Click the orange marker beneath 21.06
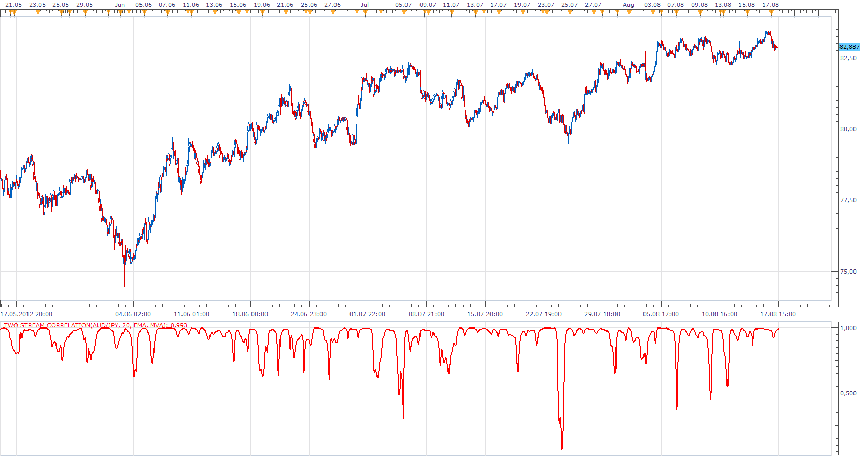 tap(286, 12)
